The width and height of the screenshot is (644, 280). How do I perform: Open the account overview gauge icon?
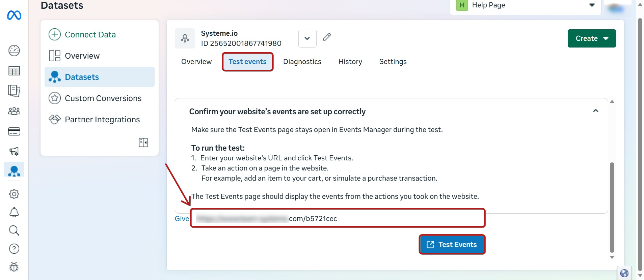click(14, 51)
